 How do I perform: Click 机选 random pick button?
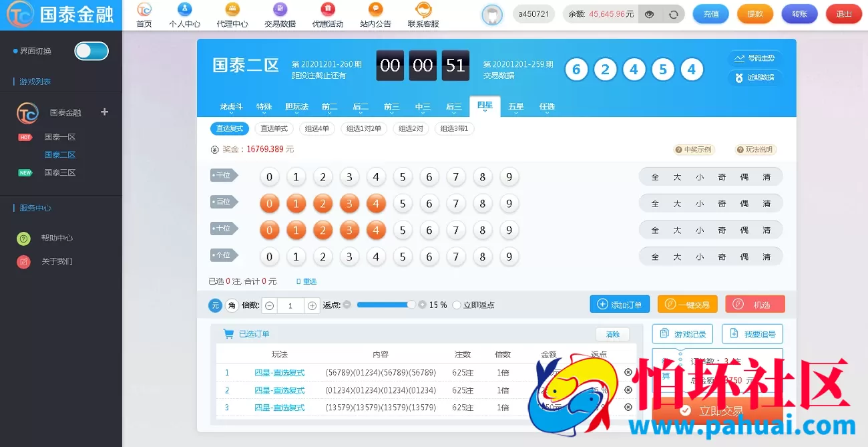[x=755, y=304]
